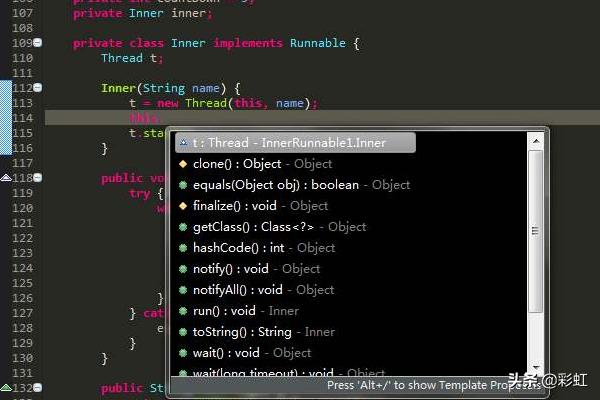Click the field icon beside 't : Thread' proposal
Screen dimensions: 600x400
tap(183, 143)
